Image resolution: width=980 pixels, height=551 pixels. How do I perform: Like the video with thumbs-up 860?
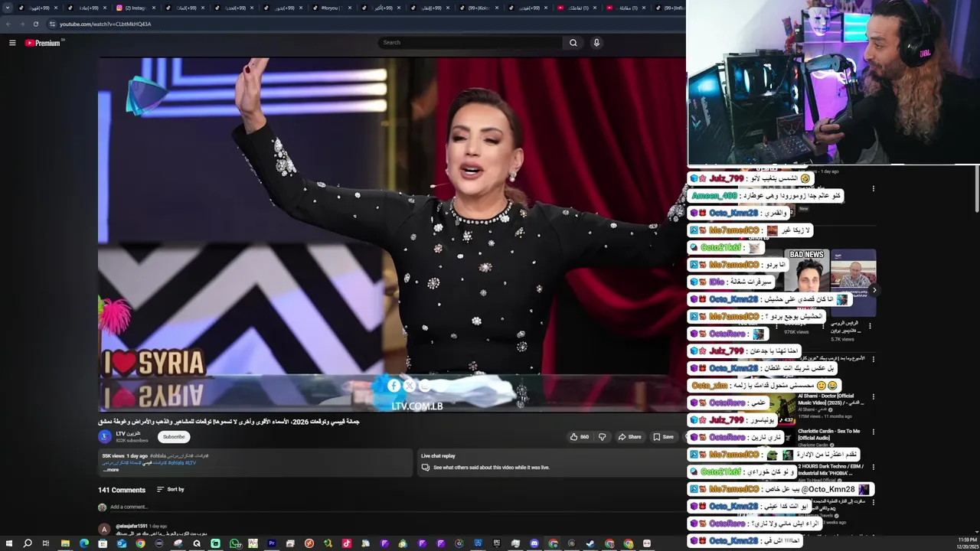coord(580,437)
